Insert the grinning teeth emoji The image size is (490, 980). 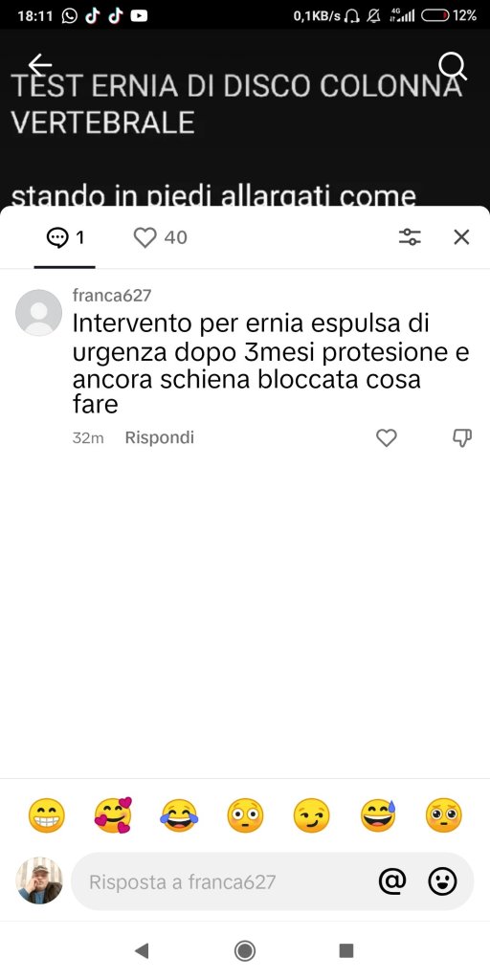[46, 815]
